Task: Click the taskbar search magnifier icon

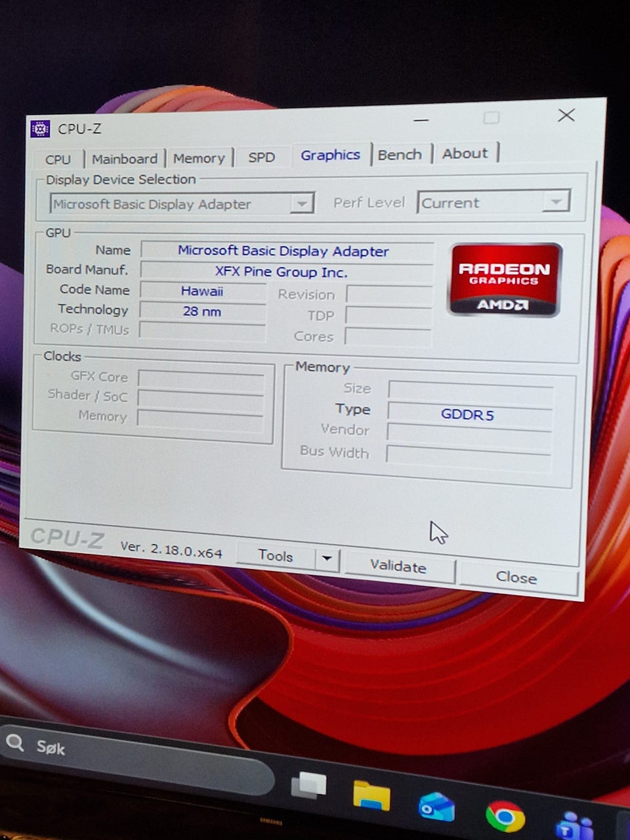Action: (x=15, y=743)
